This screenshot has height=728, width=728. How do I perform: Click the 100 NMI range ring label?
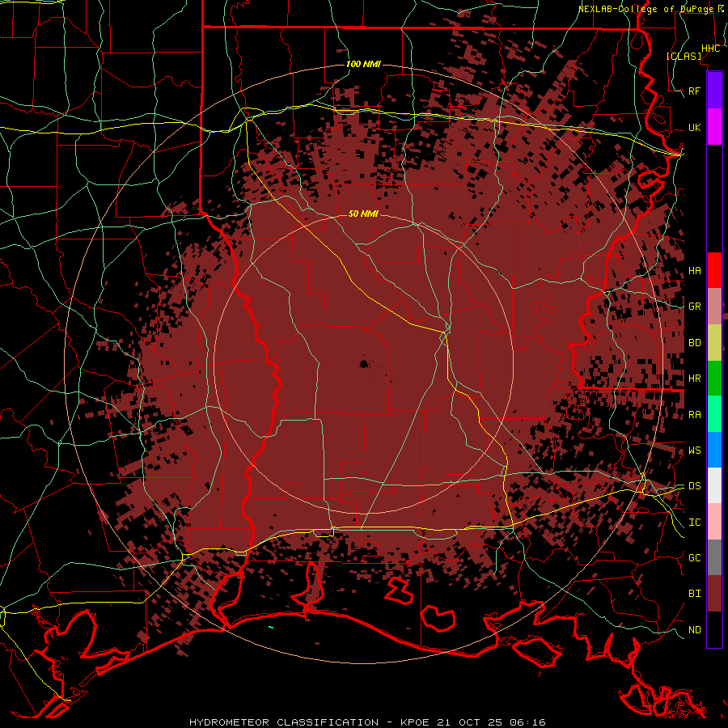(363, 64)
